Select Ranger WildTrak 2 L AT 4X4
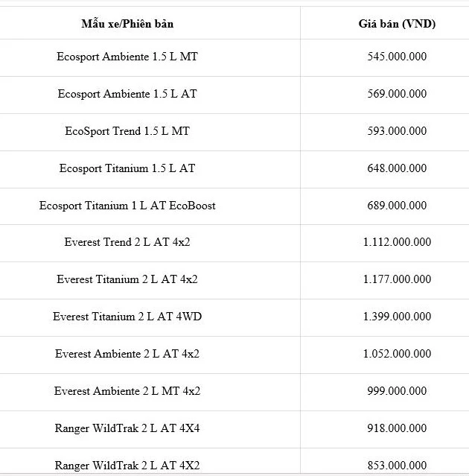Screen dimensions: 469x476 127,429
